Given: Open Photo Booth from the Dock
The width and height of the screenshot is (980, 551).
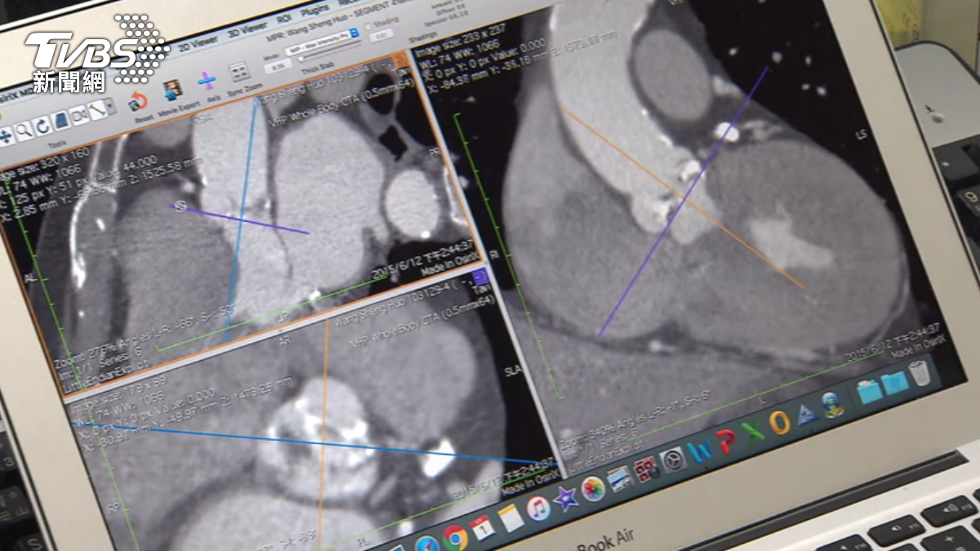Looking at the screenshot, I should pyautogui.click(x=645, y=469).
